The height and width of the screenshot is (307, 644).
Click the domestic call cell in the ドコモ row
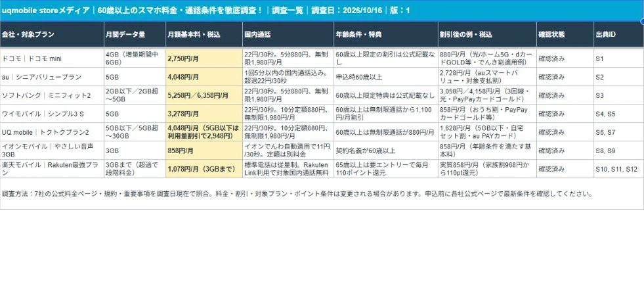pos(288,59)
